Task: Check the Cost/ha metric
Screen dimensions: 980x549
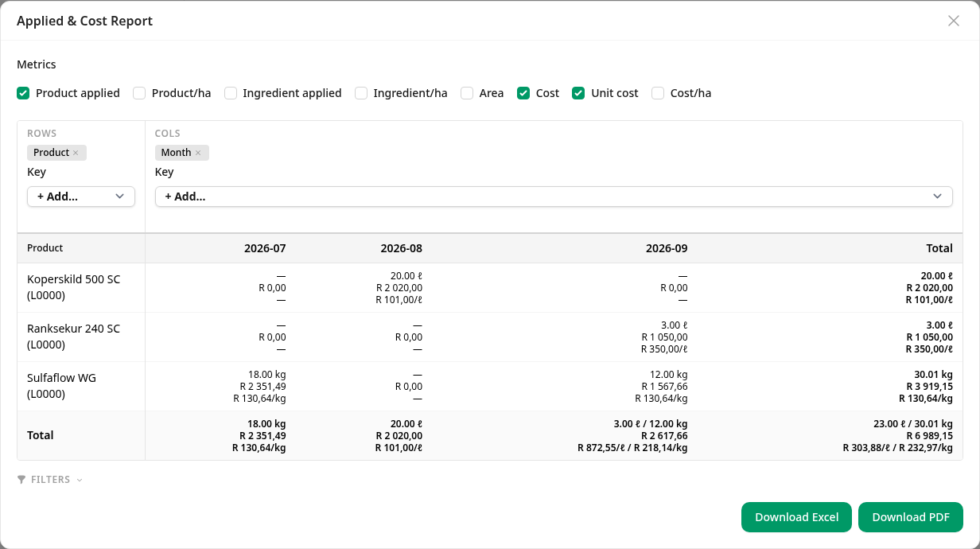Action: (x=658, y=93)
